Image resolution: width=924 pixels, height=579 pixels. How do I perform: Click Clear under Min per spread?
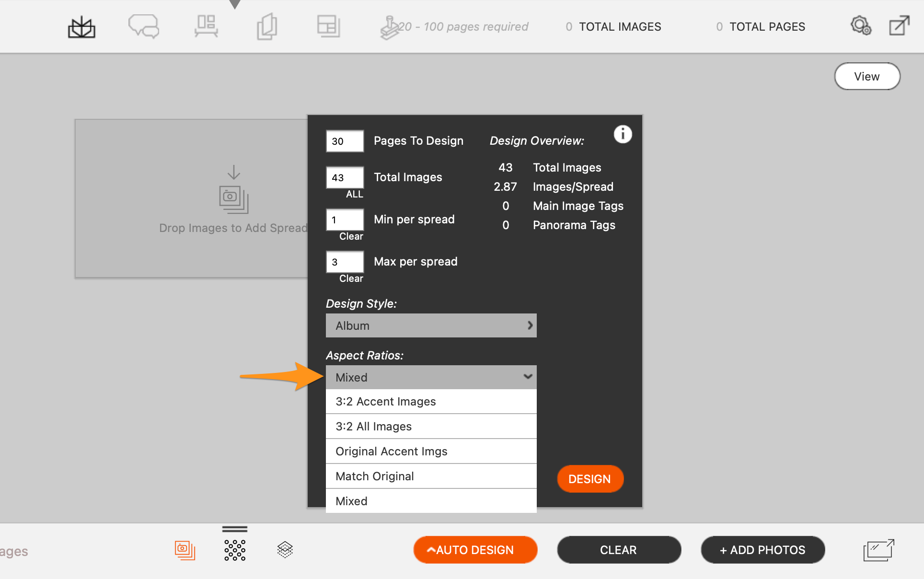point(351,236)
